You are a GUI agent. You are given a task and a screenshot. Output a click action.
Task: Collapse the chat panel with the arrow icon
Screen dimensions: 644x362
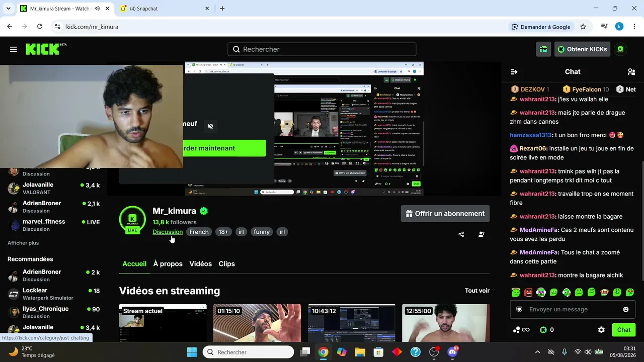514,72
